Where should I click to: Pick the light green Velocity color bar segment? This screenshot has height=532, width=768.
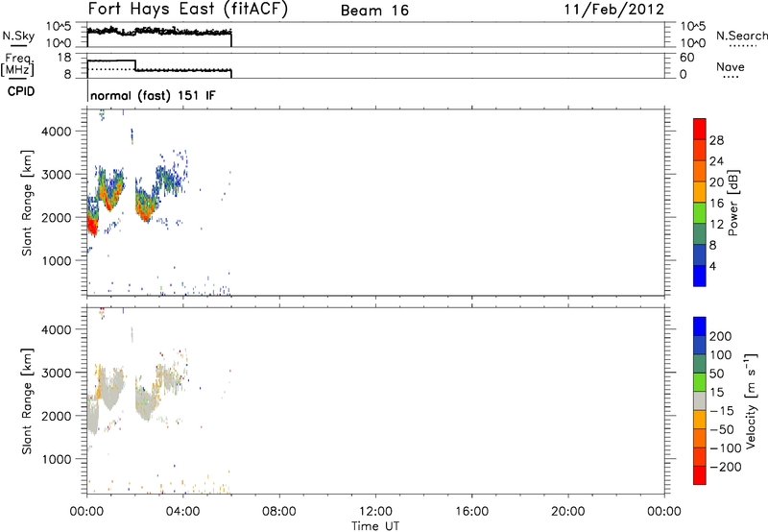click(x=700, y=382)
